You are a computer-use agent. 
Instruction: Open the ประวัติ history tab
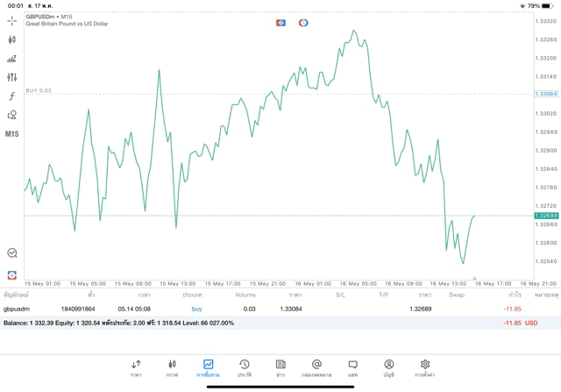[245, 367]
